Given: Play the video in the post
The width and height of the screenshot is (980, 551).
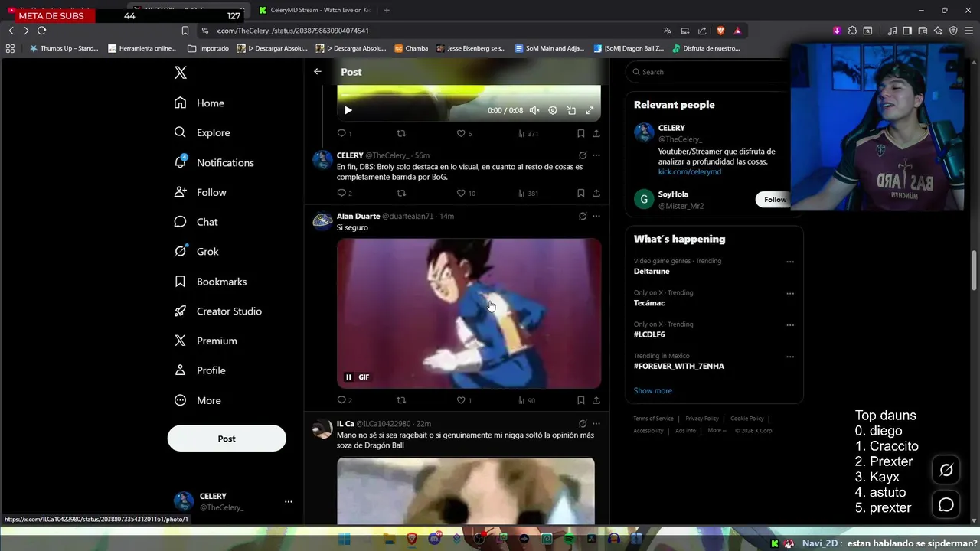Looking at the screenshot, I should tap(348, 110).
